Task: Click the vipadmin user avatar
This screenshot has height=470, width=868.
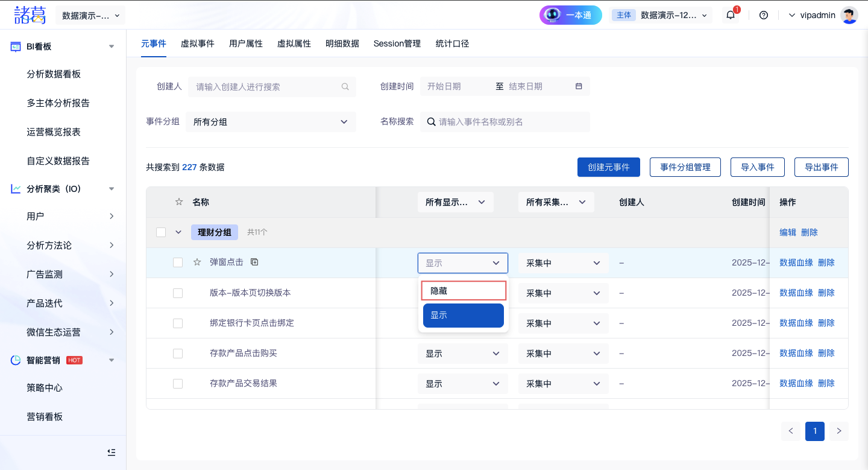Action: tap(849, 15)
